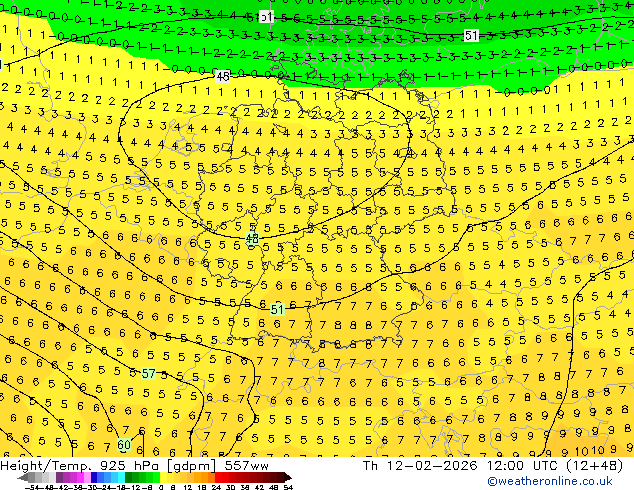Viewport: 634px width, 490px height.
Task: Click the 60 contour height label
Action: (x=124, y=445)
